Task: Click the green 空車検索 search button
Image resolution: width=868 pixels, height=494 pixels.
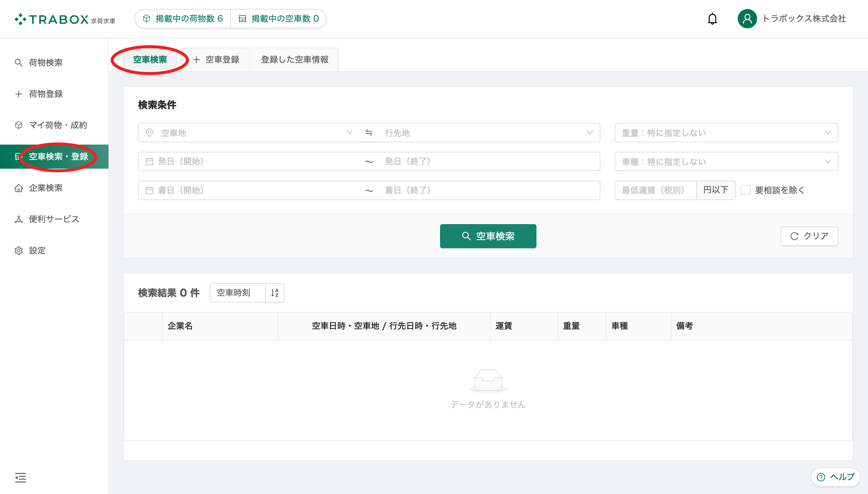Action: [x=488, y=236]
